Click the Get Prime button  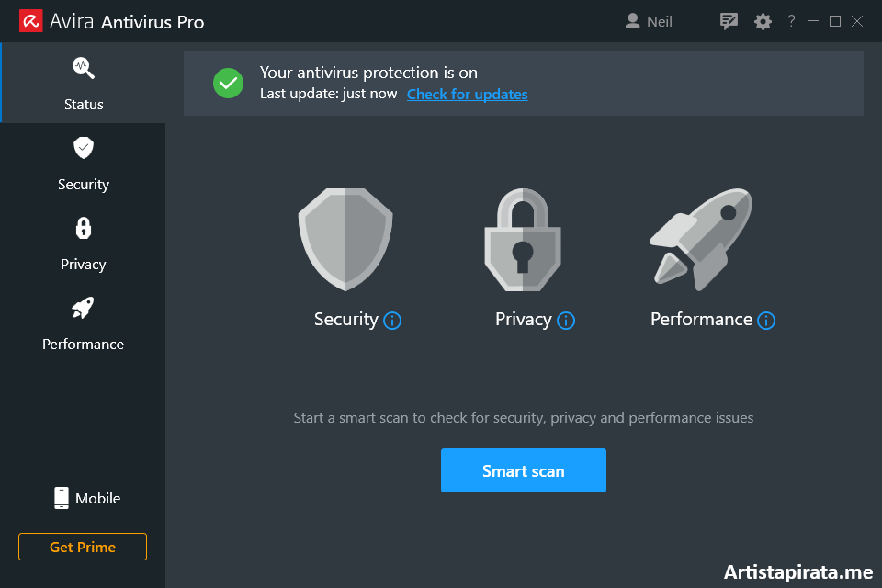(x=82, y=546)
